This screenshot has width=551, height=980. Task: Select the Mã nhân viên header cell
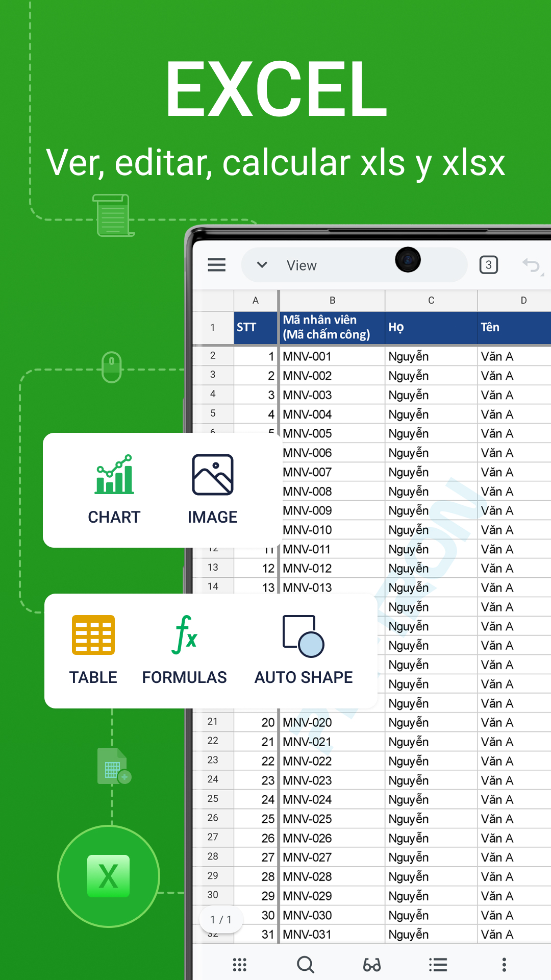(x=332, y=327)
